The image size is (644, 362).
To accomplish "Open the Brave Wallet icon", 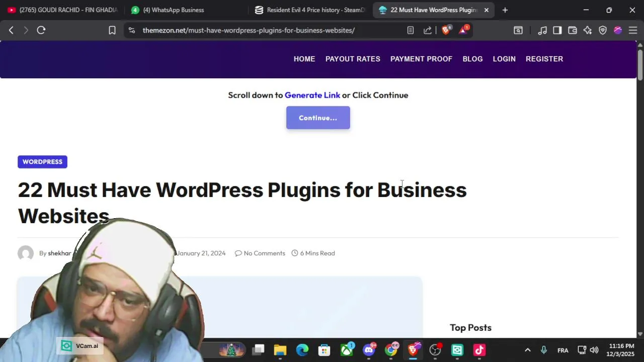I will coord(573,30).
